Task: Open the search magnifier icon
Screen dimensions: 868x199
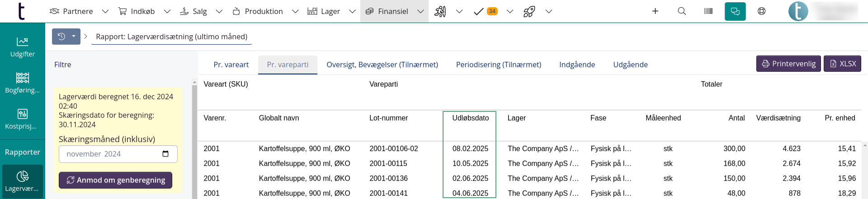Action: pos(682,11)
